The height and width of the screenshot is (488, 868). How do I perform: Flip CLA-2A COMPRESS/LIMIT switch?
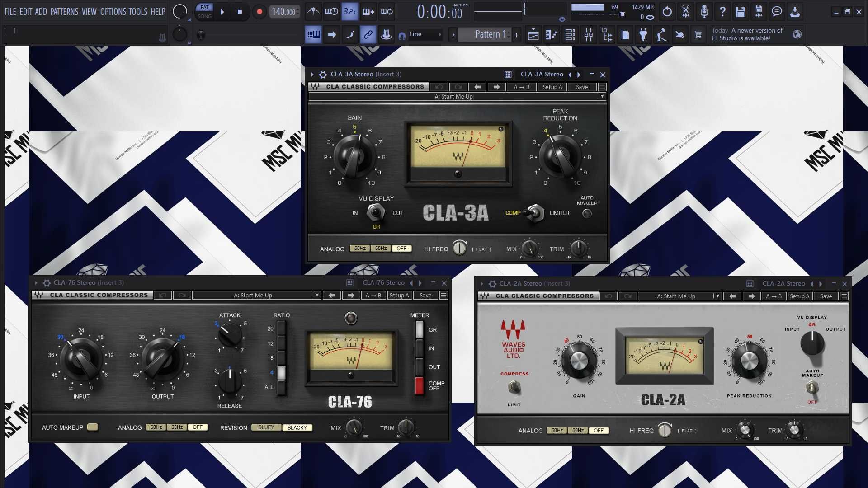(514, 387)
